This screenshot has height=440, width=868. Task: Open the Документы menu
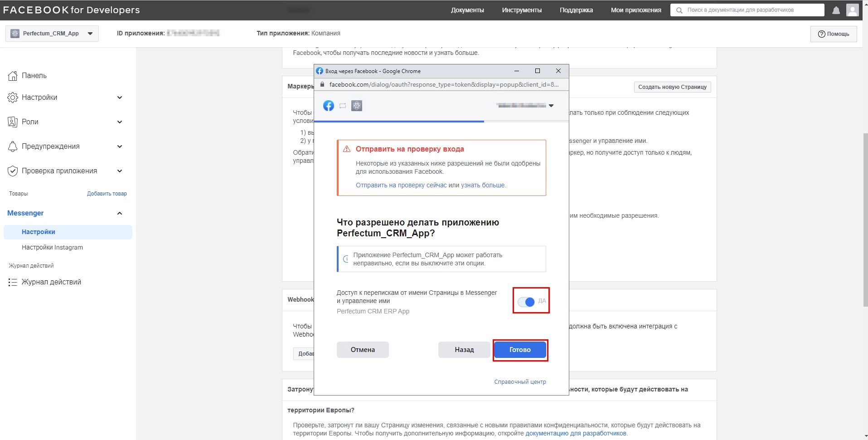click(467, 10)
